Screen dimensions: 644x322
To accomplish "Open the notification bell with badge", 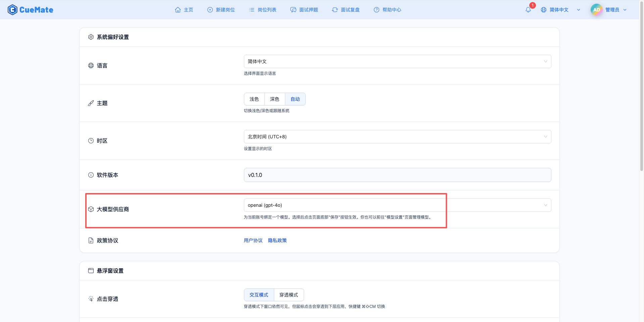I will click(528, 10).
